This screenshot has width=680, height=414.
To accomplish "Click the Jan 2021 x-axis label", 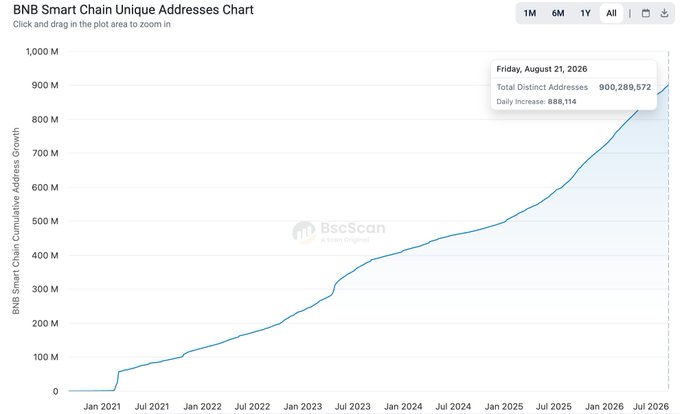I will click(102, 407).
